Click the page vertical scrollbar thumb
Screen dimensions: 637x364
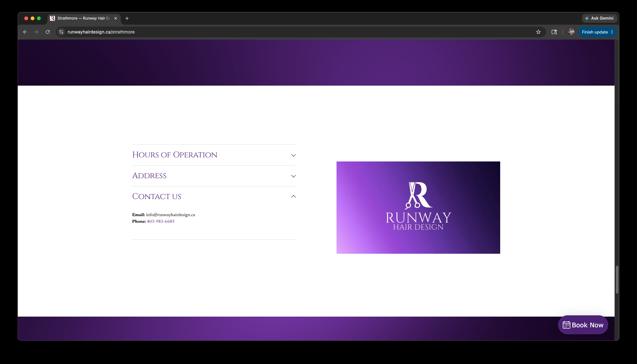pos(617,280)
